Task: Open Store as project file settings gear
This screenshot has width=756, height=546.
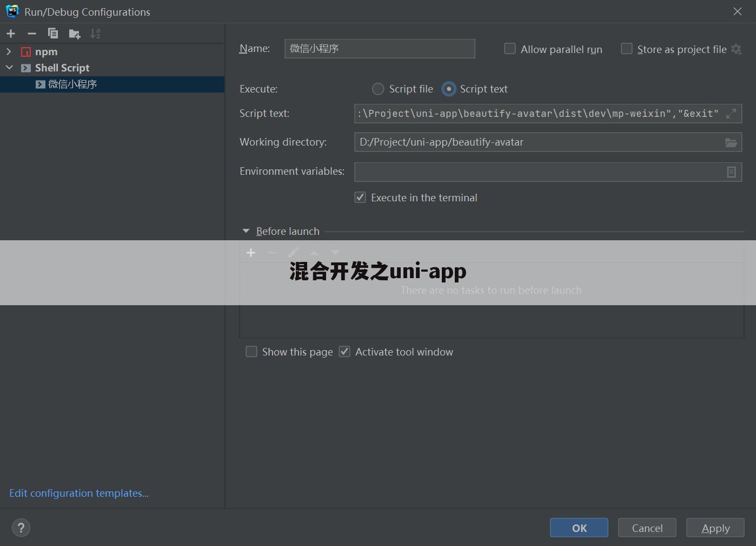Action: coord(736,49)
